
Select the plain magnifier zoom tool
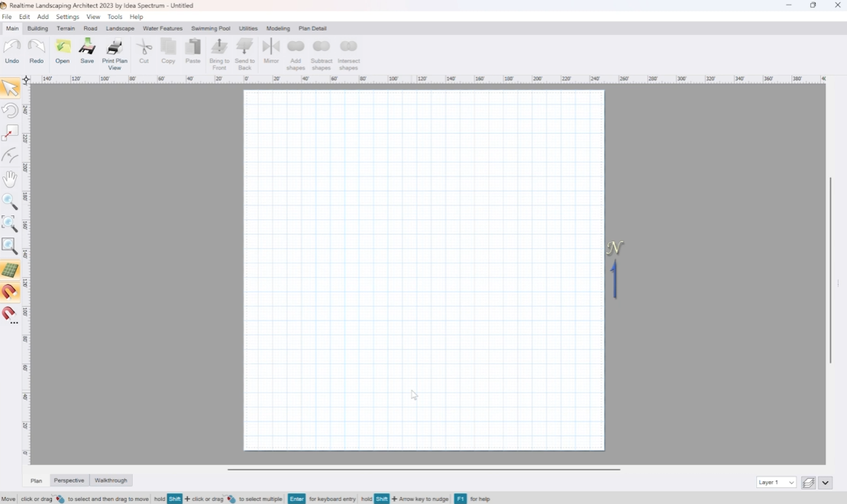coord(10,202)
